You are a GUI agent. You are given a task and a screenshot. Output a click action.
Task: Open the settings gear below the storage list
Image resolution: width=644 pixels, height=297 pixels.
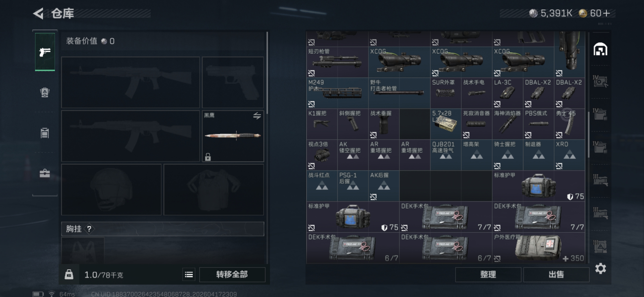601,268
